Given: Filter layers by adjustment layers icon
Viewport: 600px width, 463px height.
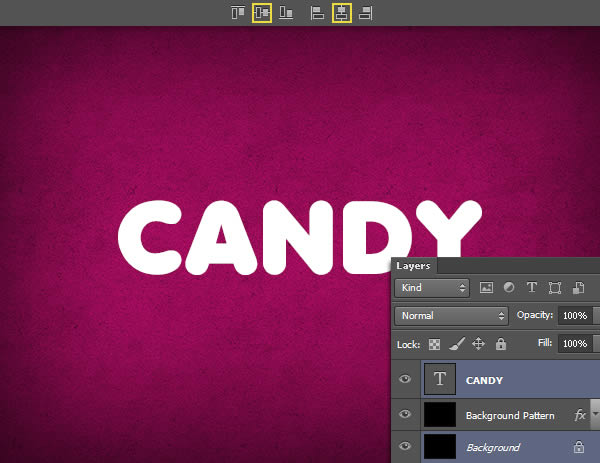Looking at the screenshot, I should click(509, 288).
